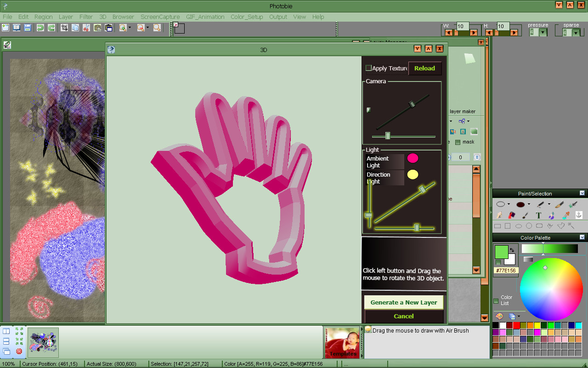Click the green Undo arrow
This screenshot has width=588, height=368.
pyautogui.click(x=40, y=28)
